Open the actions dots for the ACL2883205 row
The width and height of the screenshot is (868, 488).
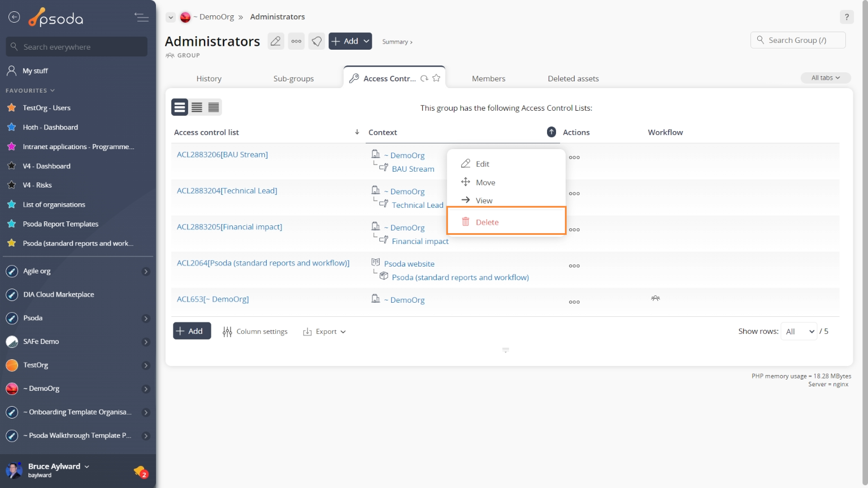(x=574, y=230)
